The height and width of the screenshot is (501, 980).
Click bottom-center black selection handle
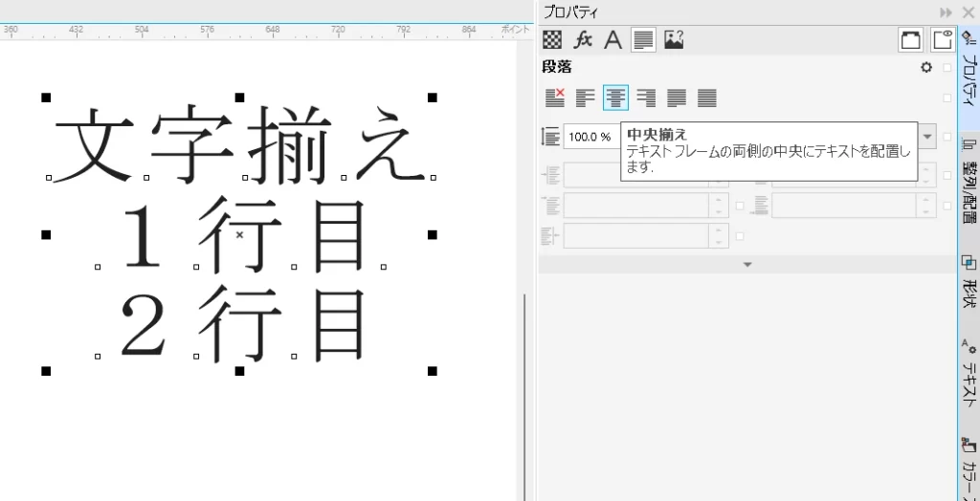point(238,371)
